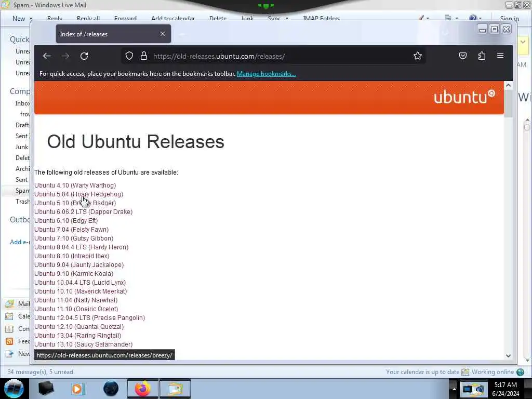Image resolution: width=532 pixels, height=399 pixels.
Task: Open Firefox from the taskbar
Action: tap(143, 389)
